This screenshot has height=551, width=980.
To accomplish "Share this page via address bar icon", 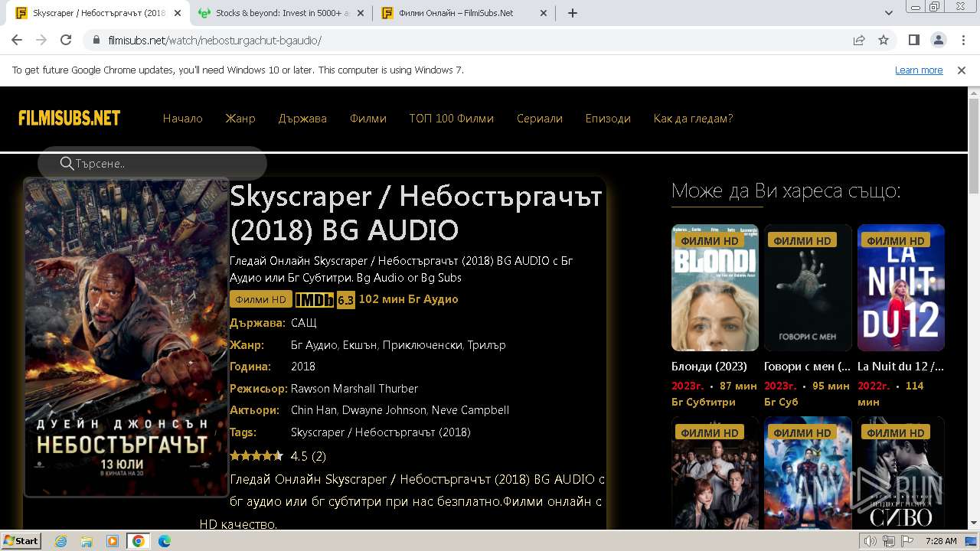I will [x=859, y=40].
